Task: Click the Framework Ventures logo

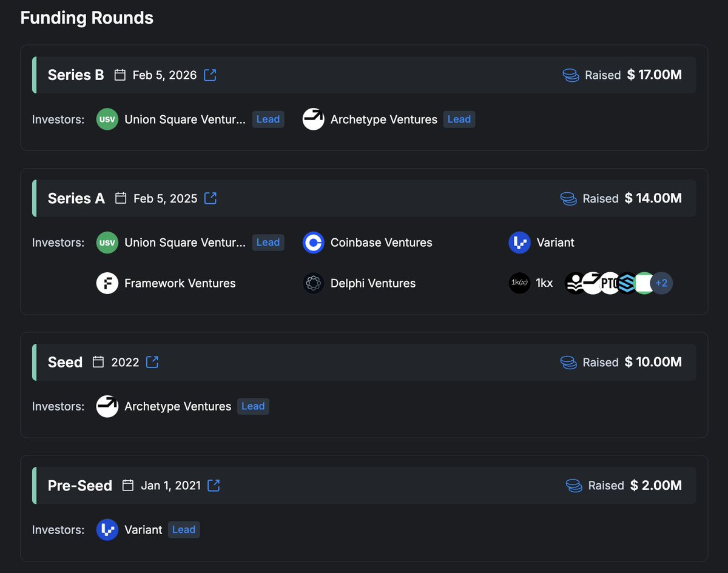Action: [x=107, y=283]
